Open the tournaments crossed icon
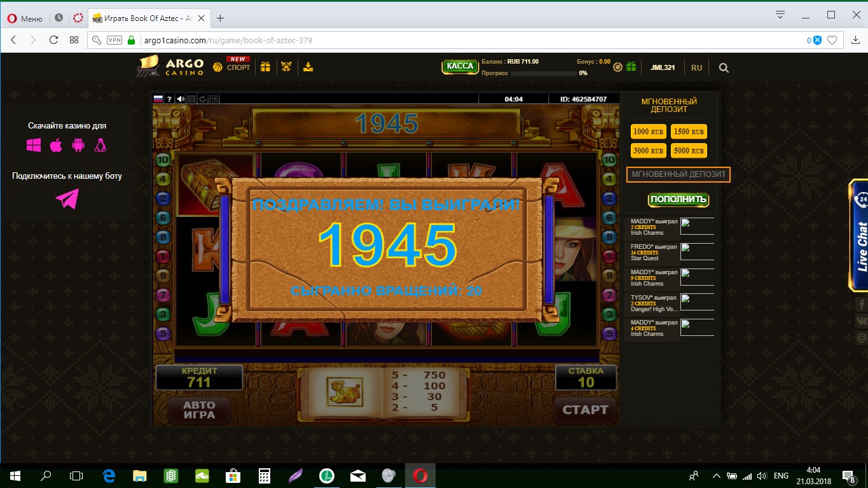Screen dimensions: 868x488 [286, 66]
